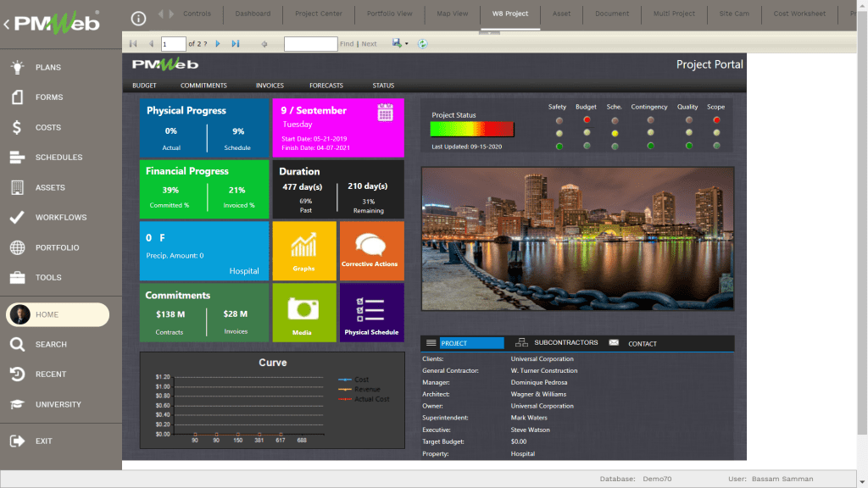This screenshot has width=868, height=488.
Task: Click the green Safety status light
Action: click(x=559, y=145)
